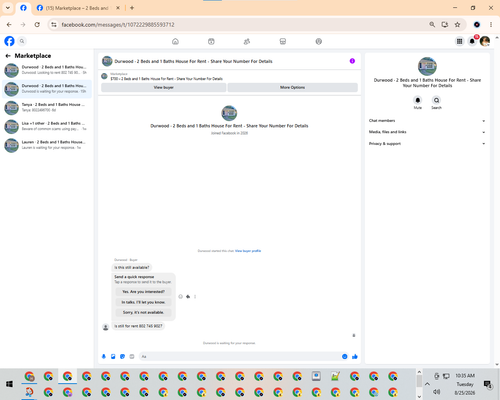This screenshot has height=400, width=500.
Task: Open the Facebook menu grid icon
Action: point(459,41)
